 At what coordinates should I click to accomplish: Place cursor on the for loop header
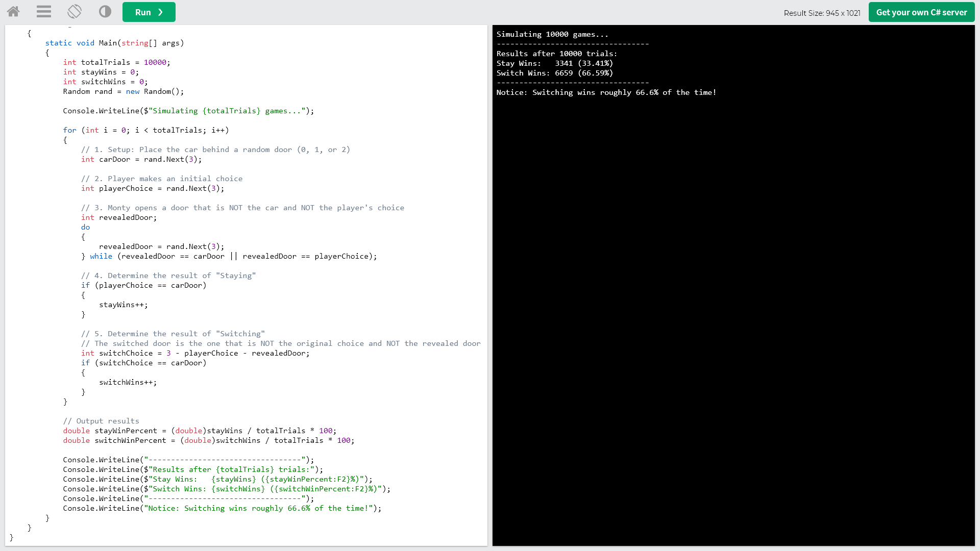pyautogui.click(x=146, y=130)
